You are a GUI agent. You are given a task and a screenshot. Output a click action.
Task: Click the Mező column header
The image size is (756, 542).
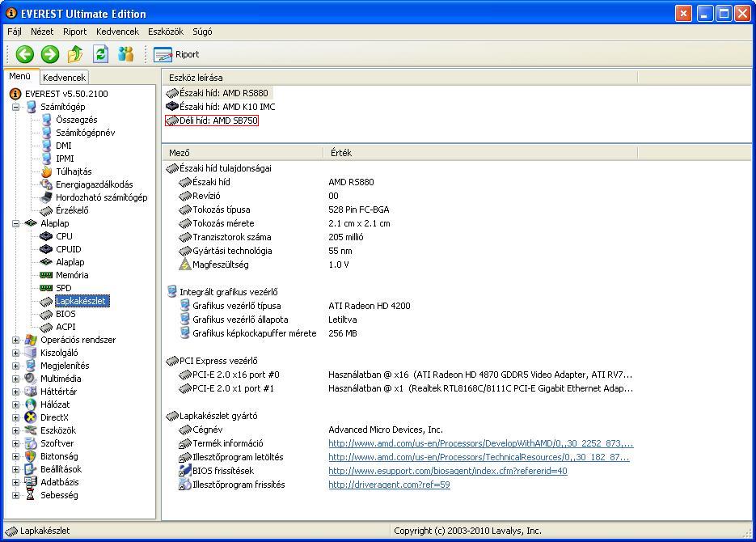(243, 153)
